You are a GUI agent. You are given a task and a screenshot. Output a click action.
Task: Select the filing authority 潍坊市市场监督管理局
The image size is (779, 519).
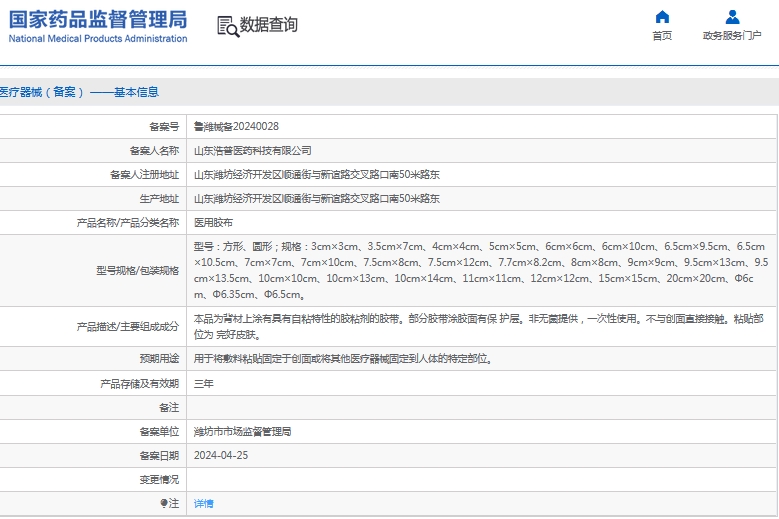point(242,432)
